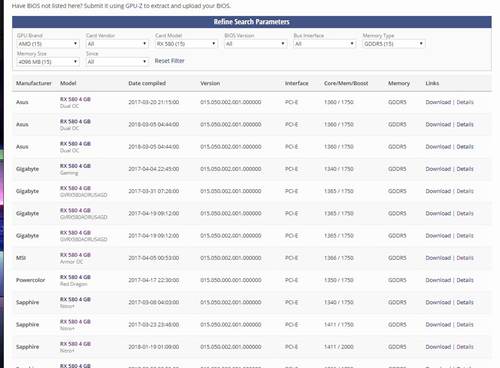Select the Armor OC model subtitle
500x368 pixels.
pyautogui.click(x=71, y=262)
